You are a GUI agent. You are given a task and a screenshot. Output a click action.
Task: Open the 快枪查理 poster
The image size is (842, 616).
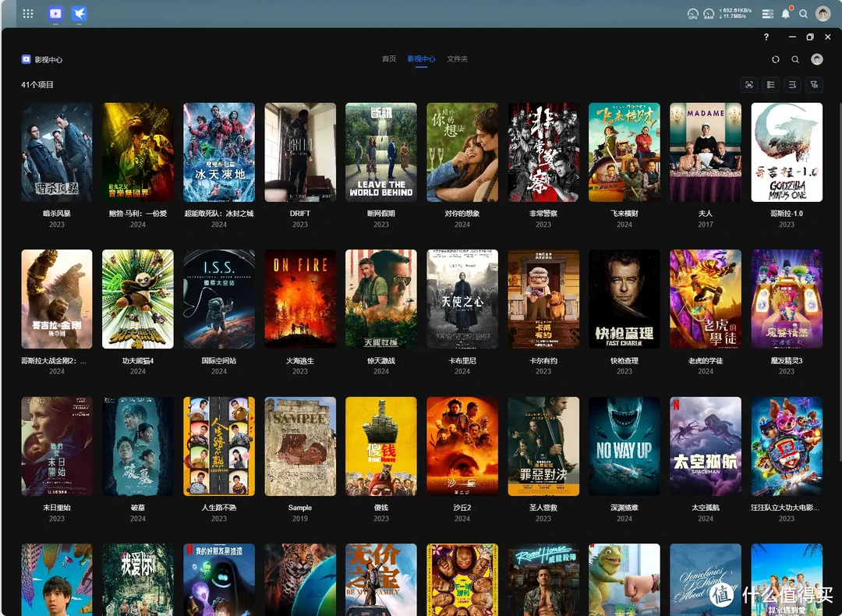click(x=624, y=299)
